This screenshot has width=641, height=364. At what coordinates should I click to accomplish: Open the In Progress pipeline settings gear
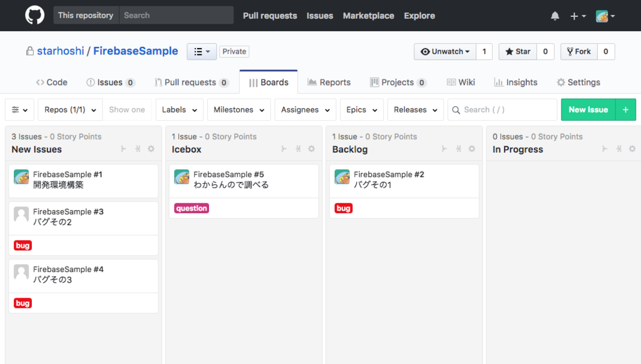pyautogui.click(x=632, y=149)
